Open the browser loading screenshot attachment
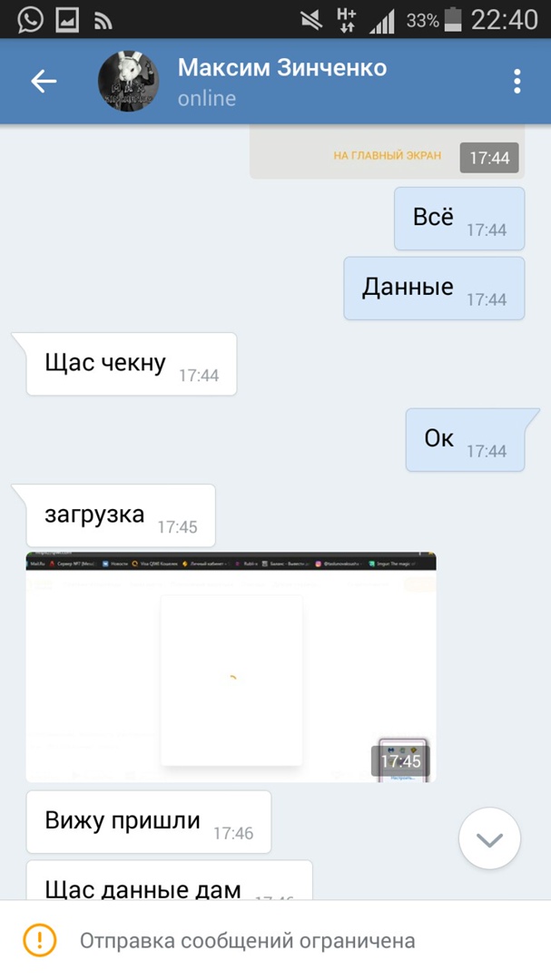 231,666
